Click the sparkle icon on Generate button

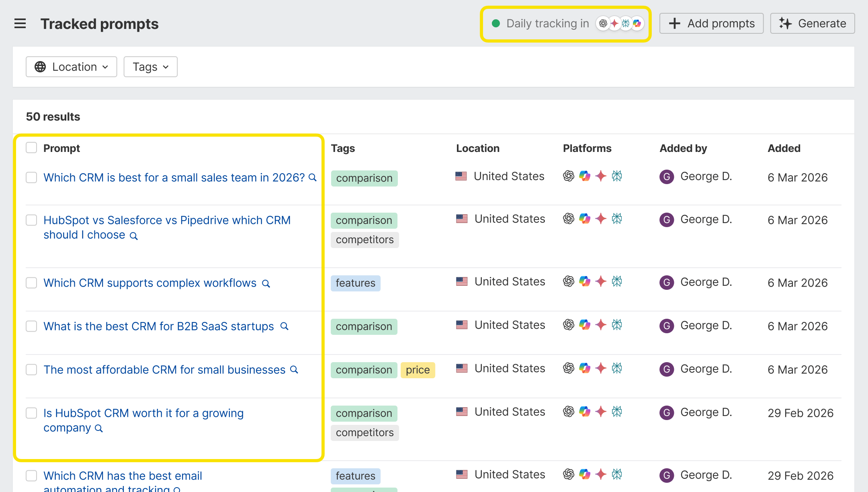coord(785,24)
